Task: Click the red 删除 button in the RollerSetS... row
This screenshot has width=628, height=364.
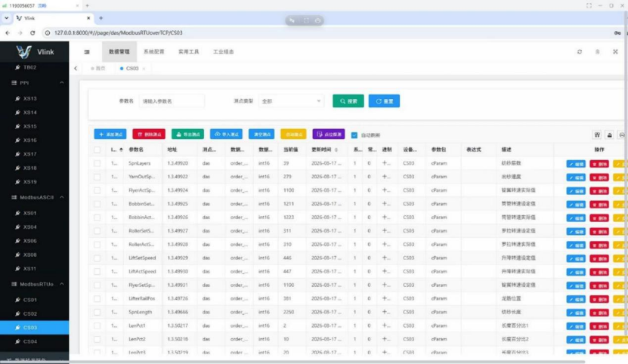Action: (599, 231)
